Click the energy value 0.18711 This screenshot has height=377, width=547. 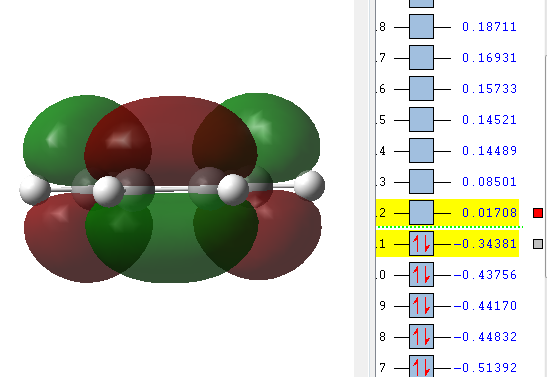click(489, 27)
